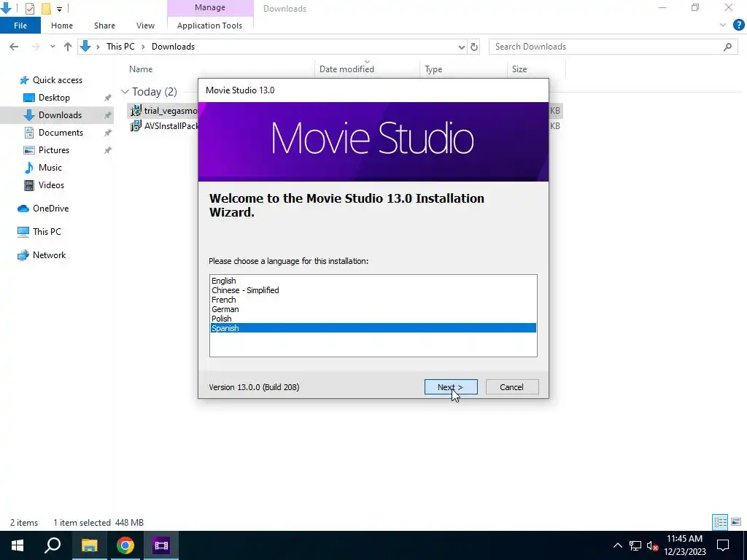Sort by the Size column header
Screen dimensions: 747x560
519,69
